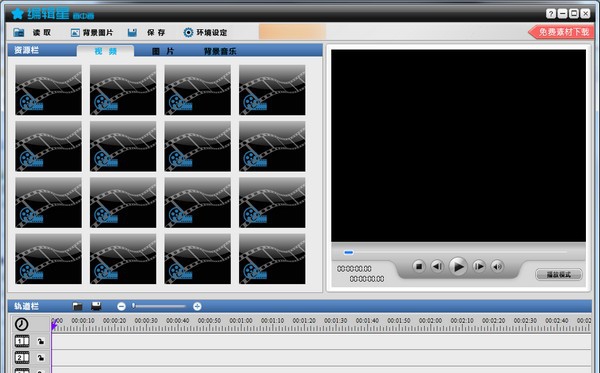Toggle the lock on track 2
600x373 pixels.
pyautogui.click(x=41, y=358)
